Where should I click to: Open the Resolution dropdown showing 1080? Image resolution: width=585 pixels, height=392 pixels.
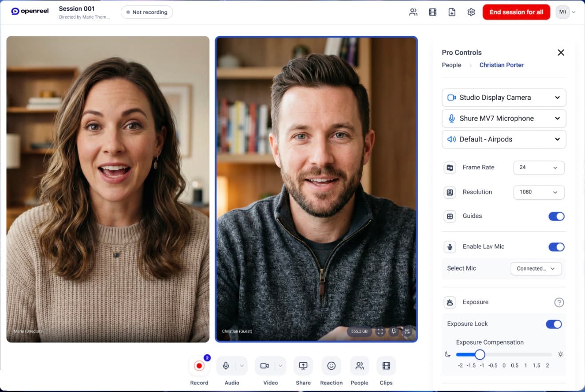(x=539, y=192)
